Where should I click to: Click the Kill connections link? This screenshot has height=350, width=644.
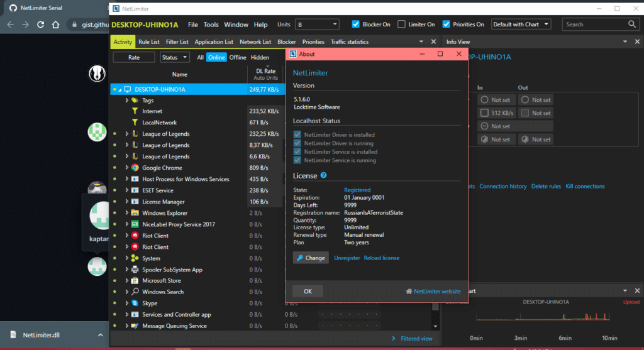(585, 186)
